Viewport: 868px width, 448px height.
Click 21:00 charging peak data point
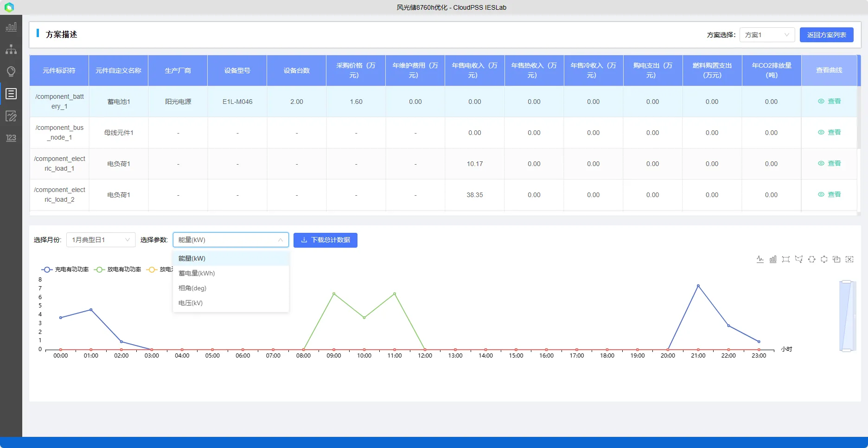click(698, 286)
